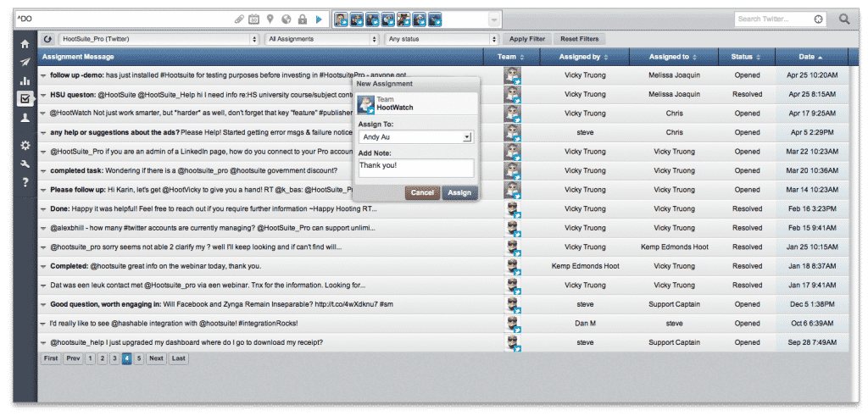
Task: Expand the '@alexbhill' assignment row
Action: pos(43,229)
